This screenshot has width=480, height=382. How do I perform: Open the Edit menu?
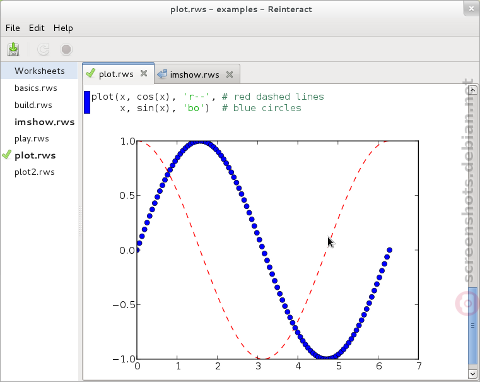(x=36, y=28)
